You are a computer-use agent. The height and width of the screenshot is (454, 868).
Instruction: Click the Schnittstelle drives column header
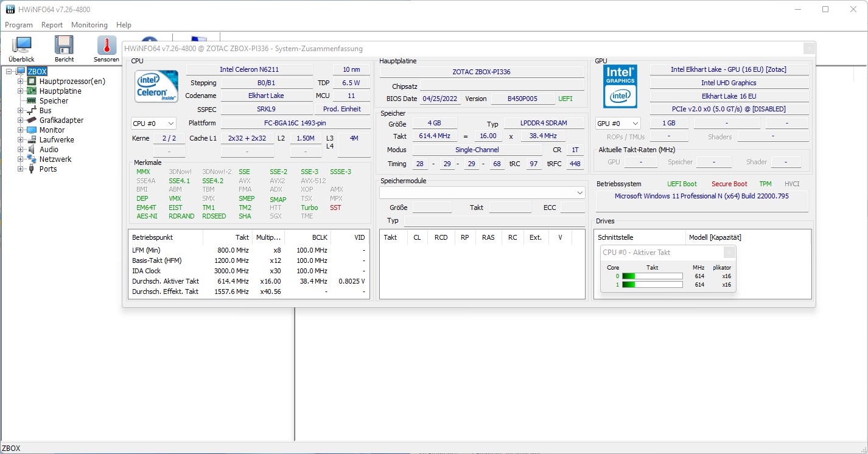click(640, 237)
